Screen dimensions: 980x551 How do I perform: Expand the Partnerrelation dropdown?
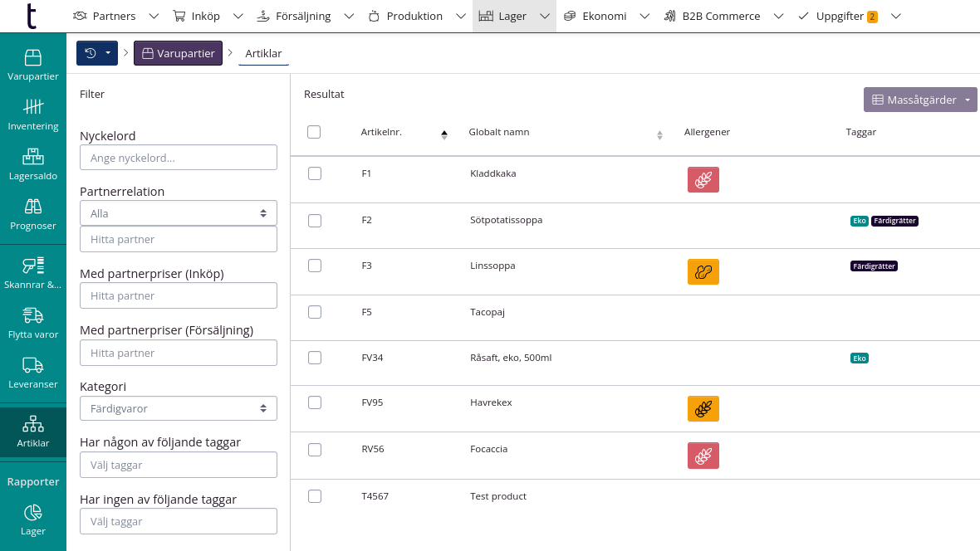tap(178, 213)
